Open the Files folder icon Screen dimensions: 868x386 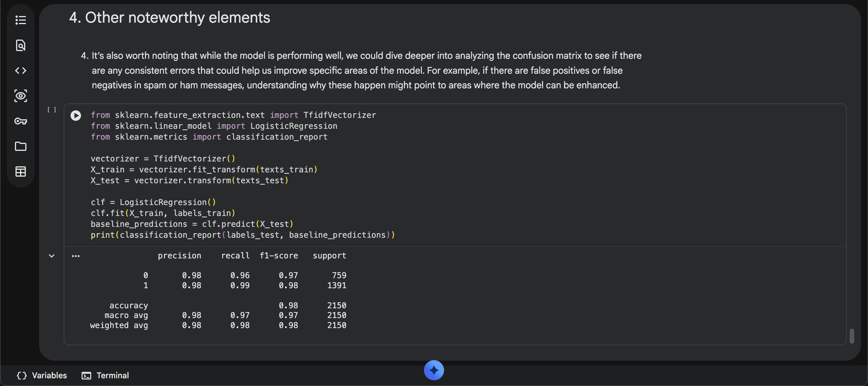[21, 146]
